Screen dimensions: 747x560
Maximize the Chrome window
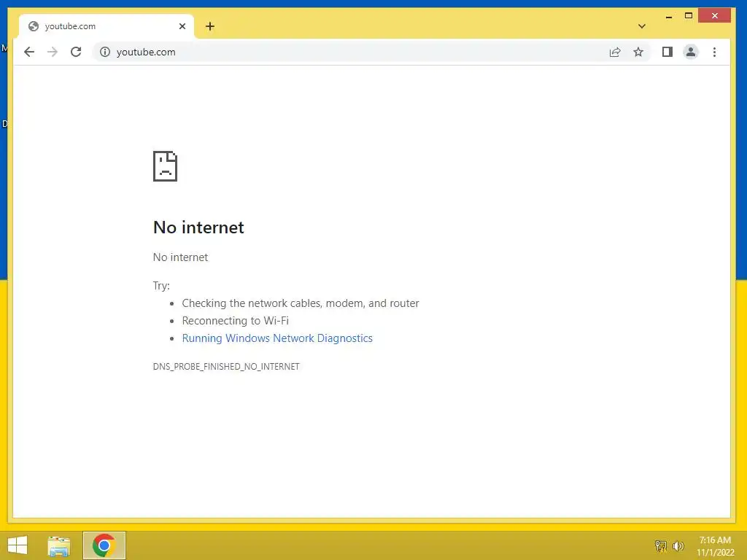[x=689, y=16]
